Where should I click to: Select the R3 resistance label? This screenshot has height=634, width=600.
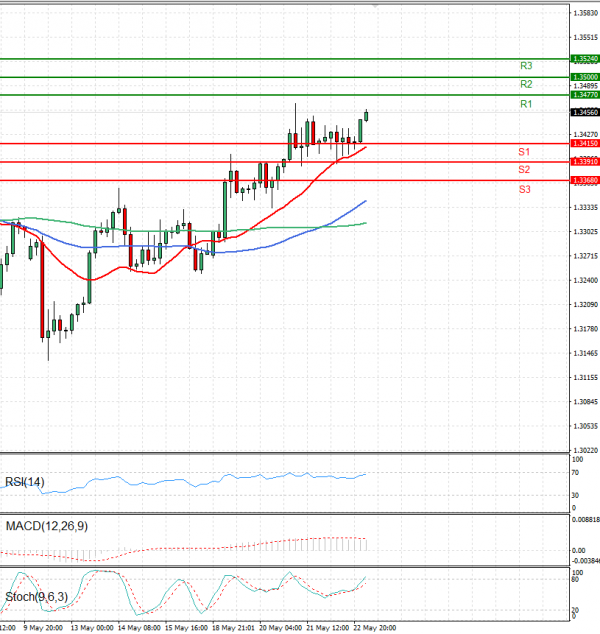[525, 66]
